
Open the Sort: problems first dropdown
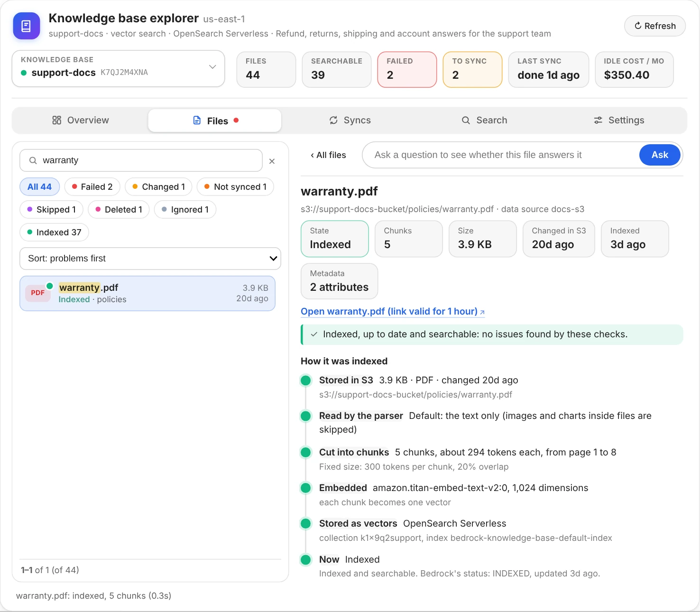pos(150,259)
